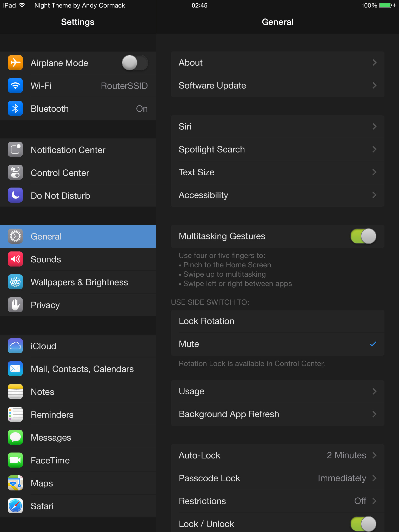This screenshot has width=399, height=532.
Task: Tap the Notification Center icon
Action: pos(15,150)
